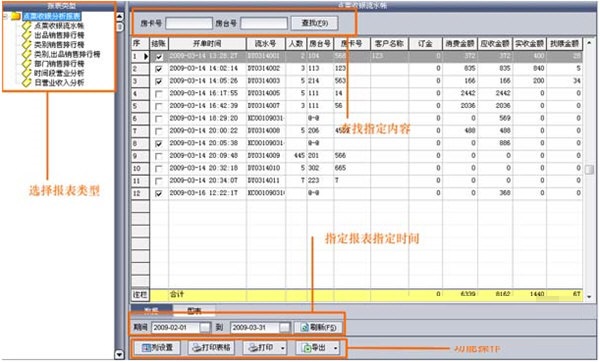Click the 房台号 input field
Viewport: 600px width, 362px height.
click(264, 23)
